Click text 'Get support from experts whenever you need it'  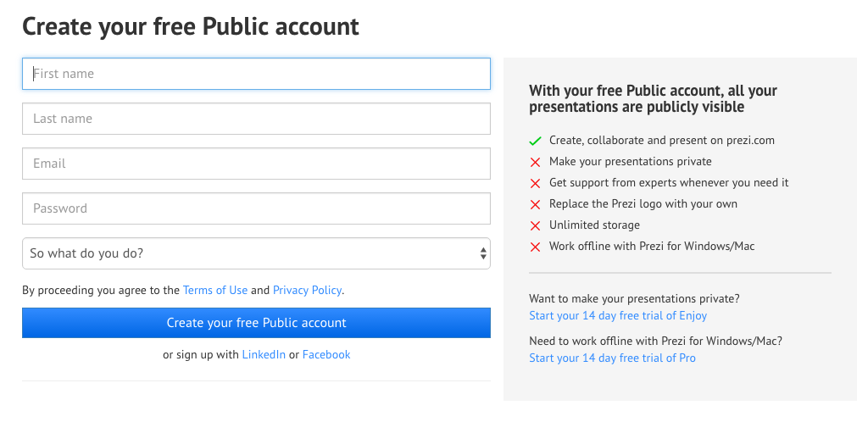pos(669,182)
